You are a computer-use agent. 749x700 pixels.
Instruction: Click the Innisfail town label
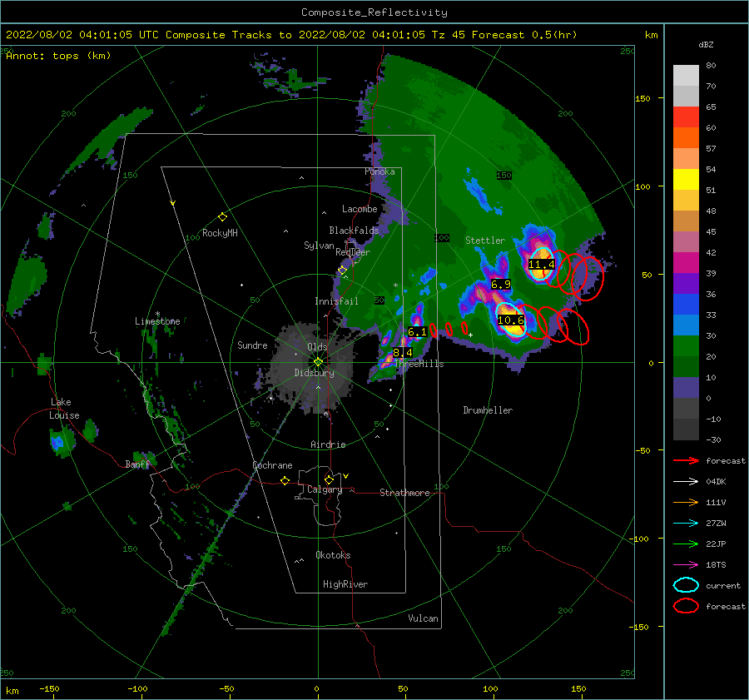pos(336,301)
